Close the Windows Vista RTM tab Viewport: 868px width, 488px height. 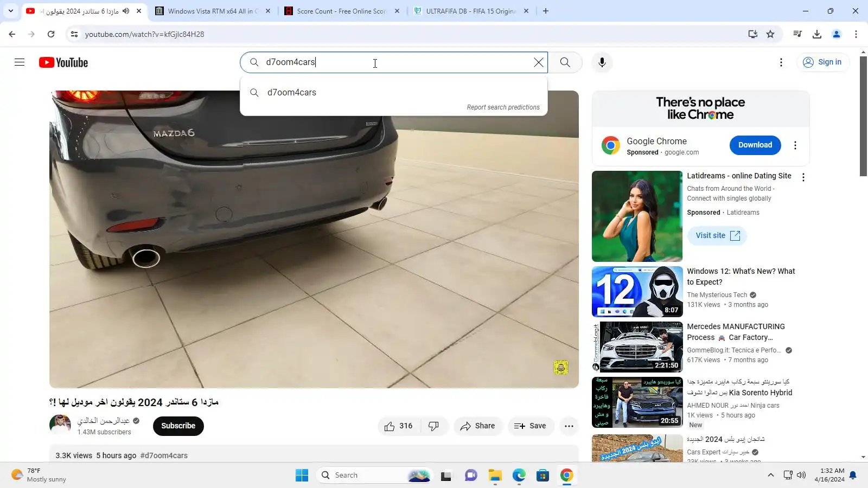pyautogui.click(x=268, y=11)
